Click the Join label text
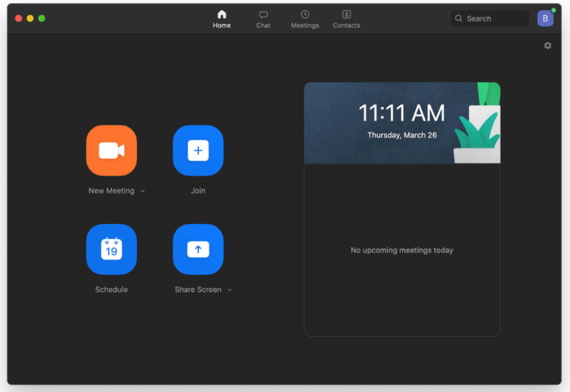The width and height of the screenshot is (570, 392). (198, 191)
